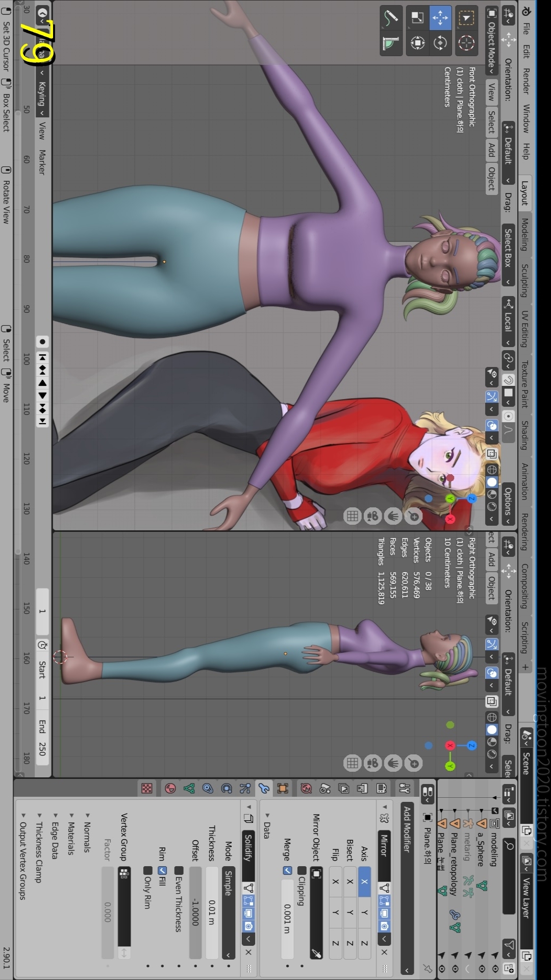
Task: Remove the Mirror modifier with X
Action: pos(384,952)
